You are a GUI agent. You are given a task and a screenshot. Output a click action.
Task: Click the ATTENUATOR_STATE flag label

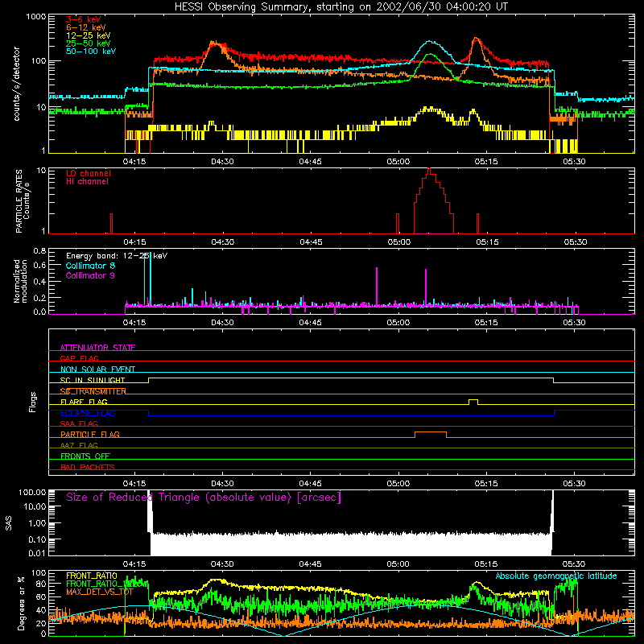[x=97, y=348]
